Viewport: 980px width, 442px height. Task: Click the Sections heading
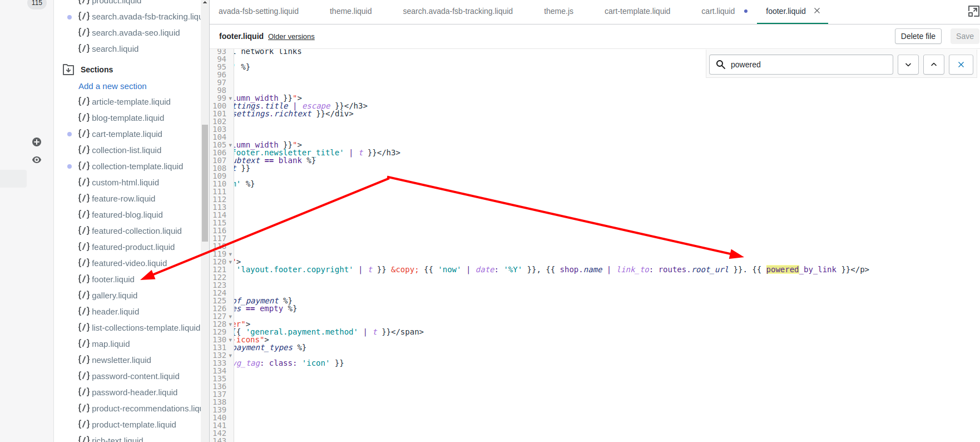click(97, 70)
